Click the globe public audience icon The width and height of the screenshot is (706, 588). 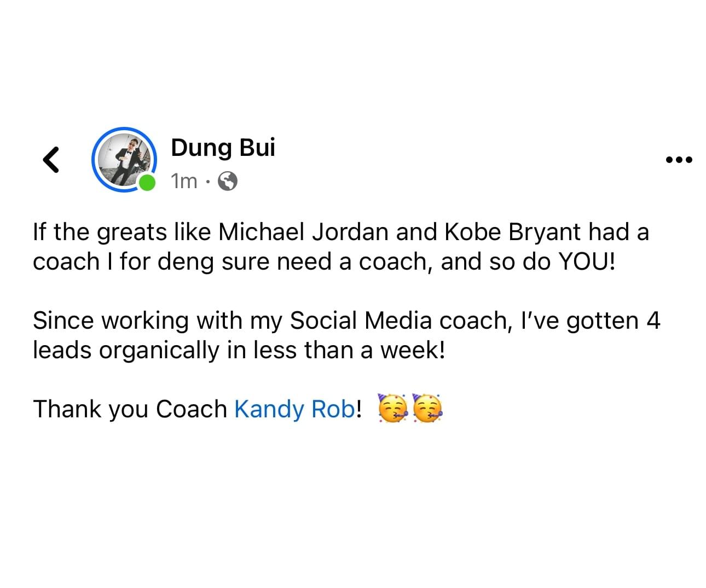(x=228, y=181)
